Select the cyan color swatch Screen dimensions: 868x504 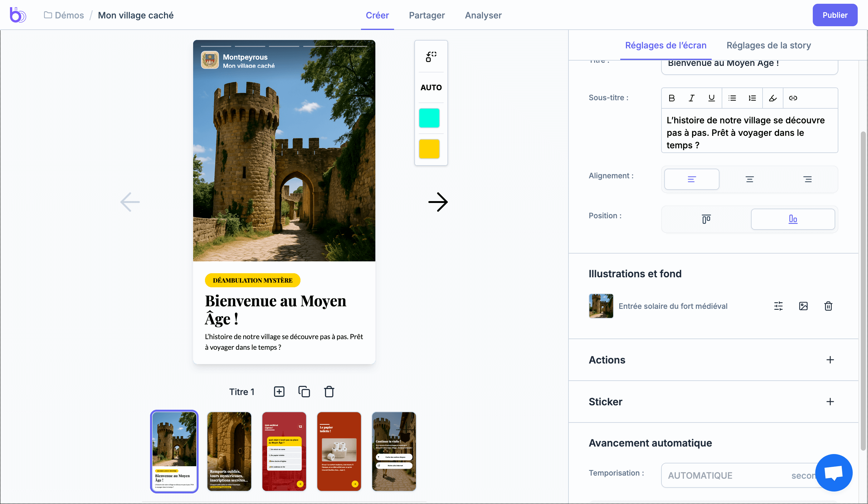429,118
